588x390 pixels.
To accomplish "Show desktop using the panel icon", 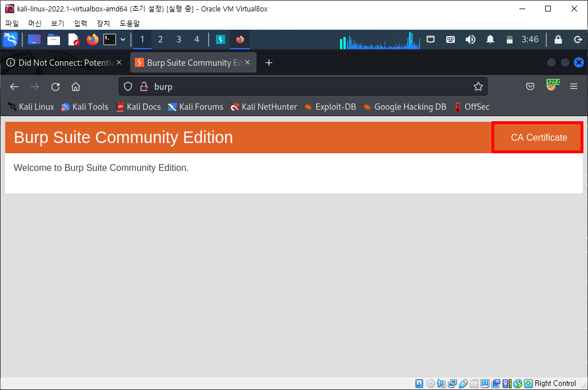I will tap(34, 39).
